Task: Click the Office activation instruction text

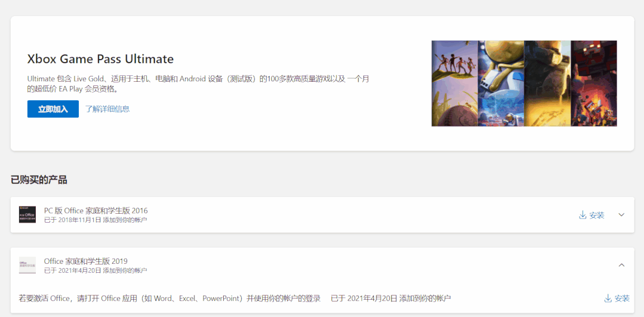Action: coord(170,298)
